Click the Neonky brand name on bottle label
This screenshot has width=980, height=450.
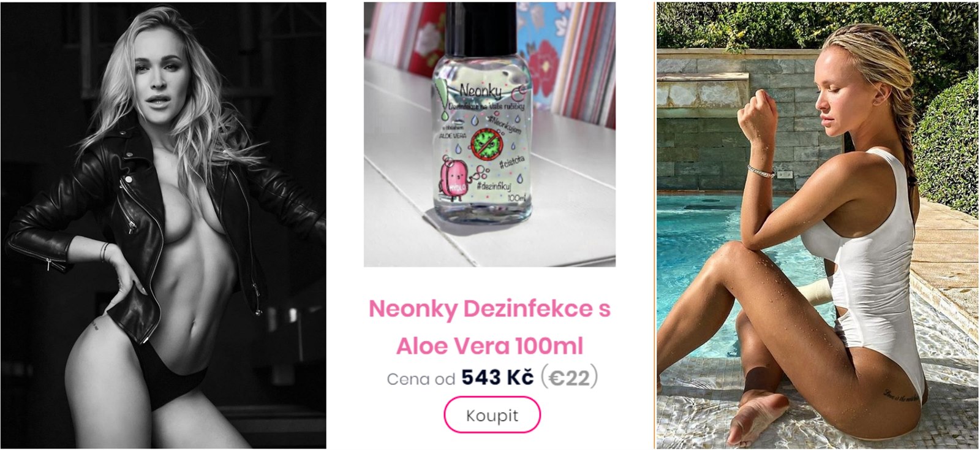pos(481,91)
